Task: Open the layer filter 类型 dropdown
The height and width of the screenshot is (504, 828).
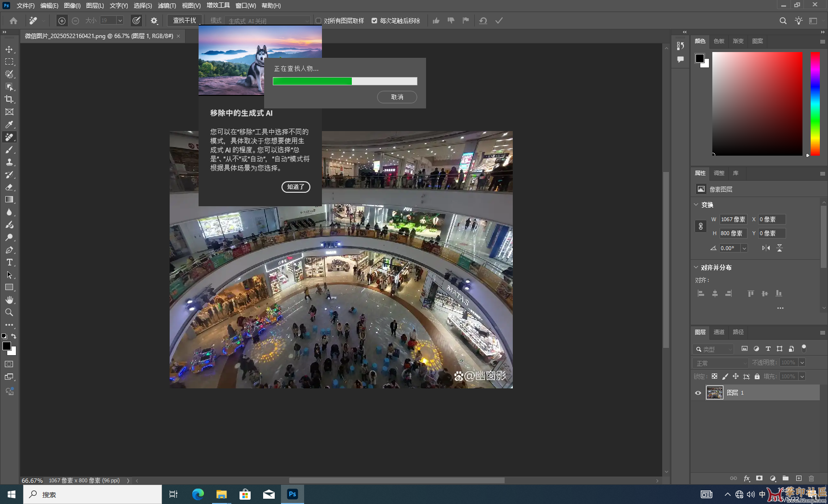Action: click(x=713, y=349)
